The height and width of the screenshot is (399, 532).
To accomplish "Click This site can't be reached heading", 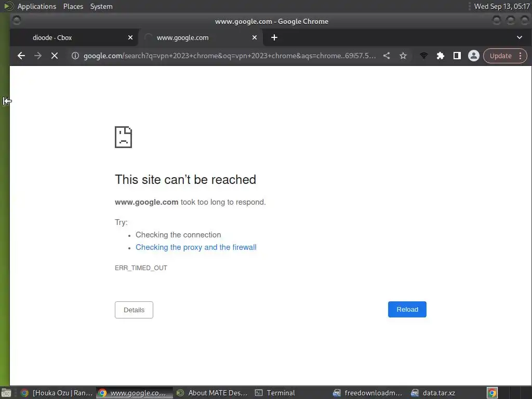I will coord(185,179).
